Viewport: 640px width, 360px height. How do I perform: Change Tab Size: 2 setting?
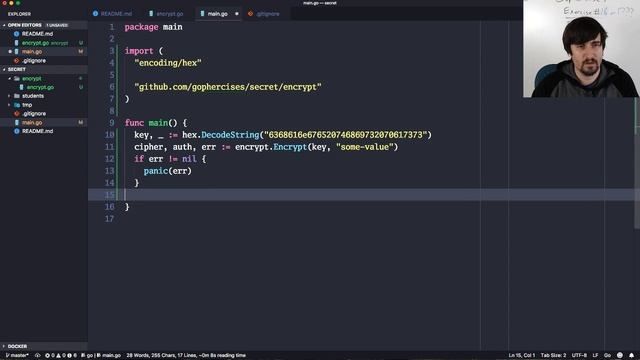pos(553,356)
